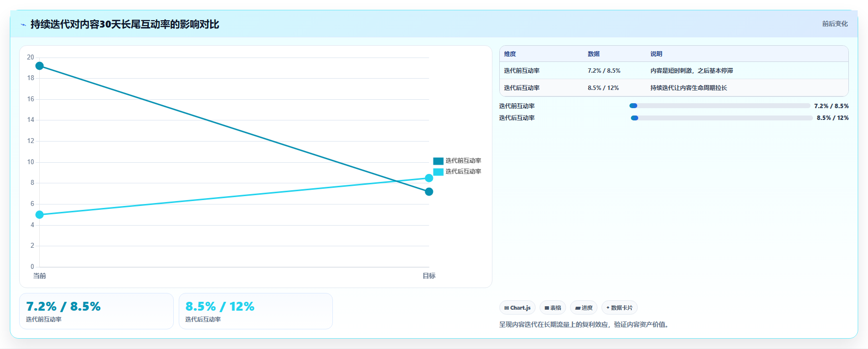This screenshot has width=868, height=349.
Task: Click the 8.5% / 12% data card
Action: 256,311
